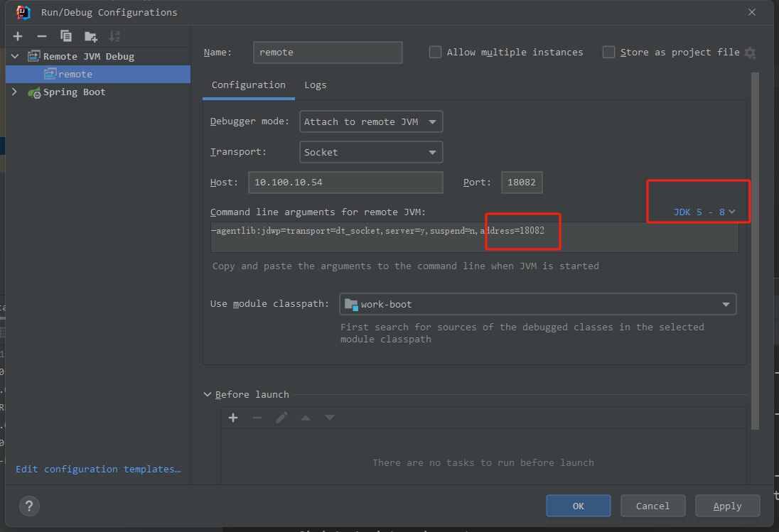Open the help question mark button
This screenshot has width=779, height=532.
[x=29, y=506]
